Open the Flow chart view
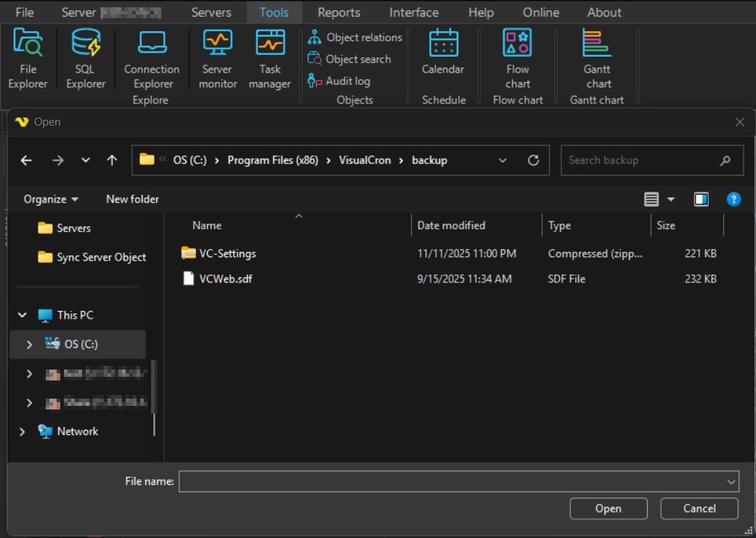This screenshot has width=756, height=538. pos(517,58)
